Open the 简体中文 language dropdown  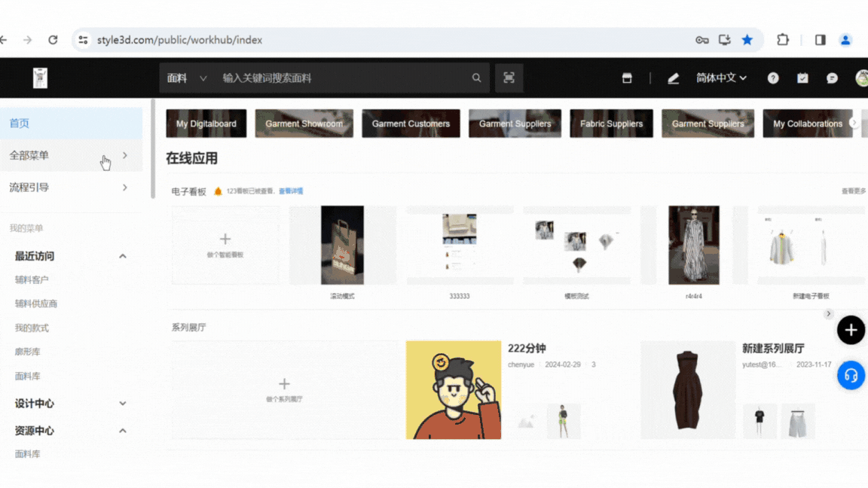(x=721, y=78)
